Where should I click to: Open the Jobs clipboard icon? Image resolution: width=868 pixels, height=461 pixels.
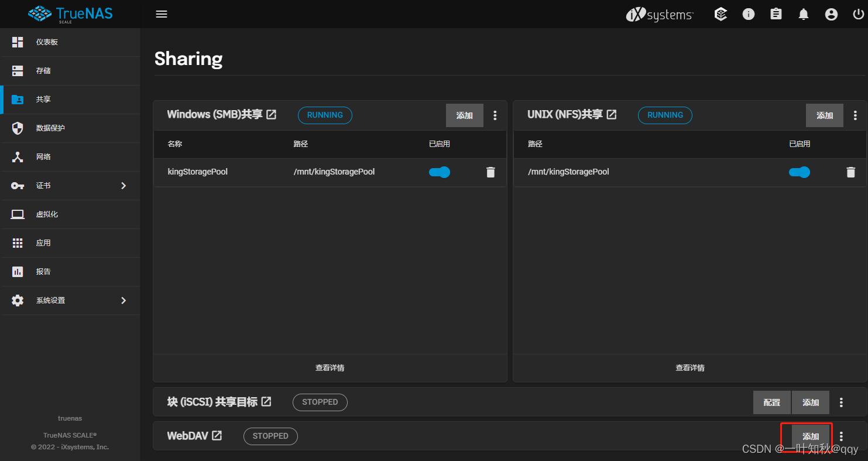pyautogui.click(x=776, y=14)
